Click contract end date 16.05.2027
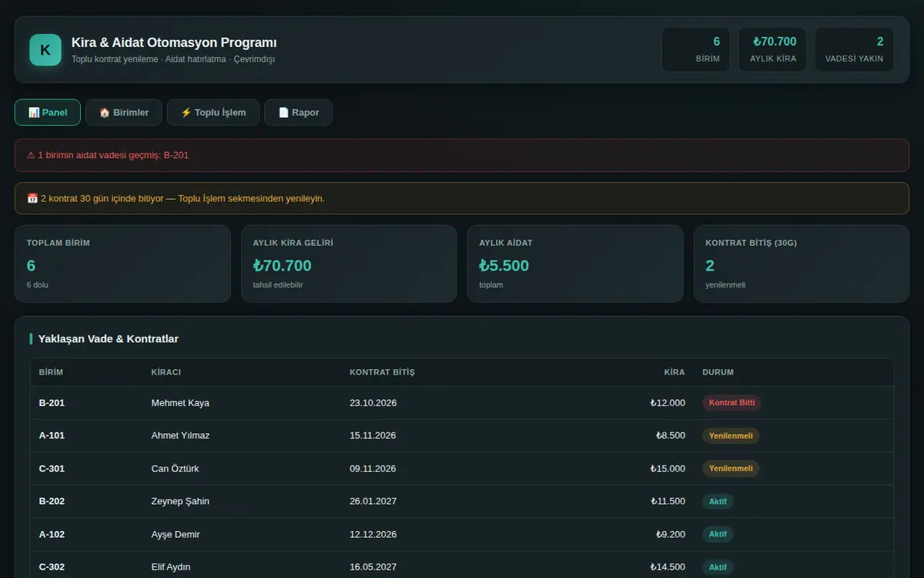This screenshot has width=924, height=578. pos(373,567)
